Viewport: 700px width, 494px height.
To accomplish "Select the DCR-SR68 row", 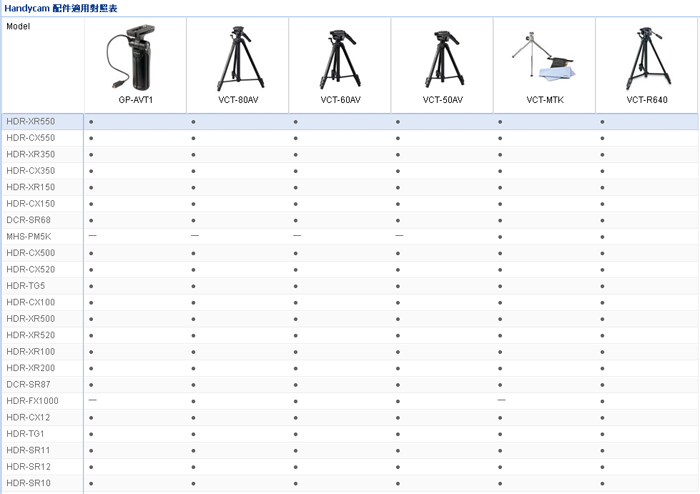I will tap(350, 220).
